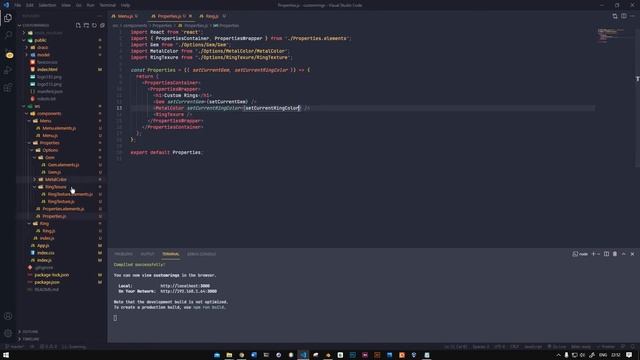Open index.css in file tree

click(46, 253)
